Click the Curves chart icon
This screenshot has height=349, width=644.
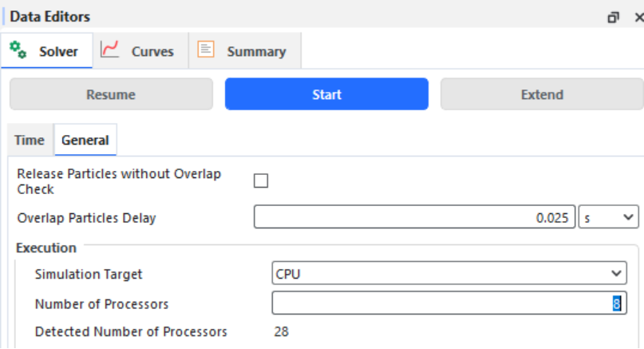point(109,50)
